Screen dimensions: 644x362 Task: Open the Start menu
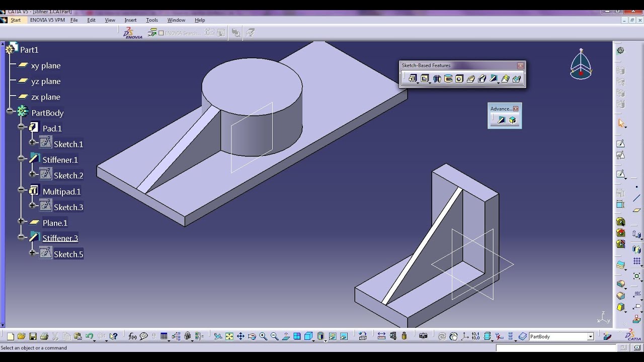[x=16, y=20]
